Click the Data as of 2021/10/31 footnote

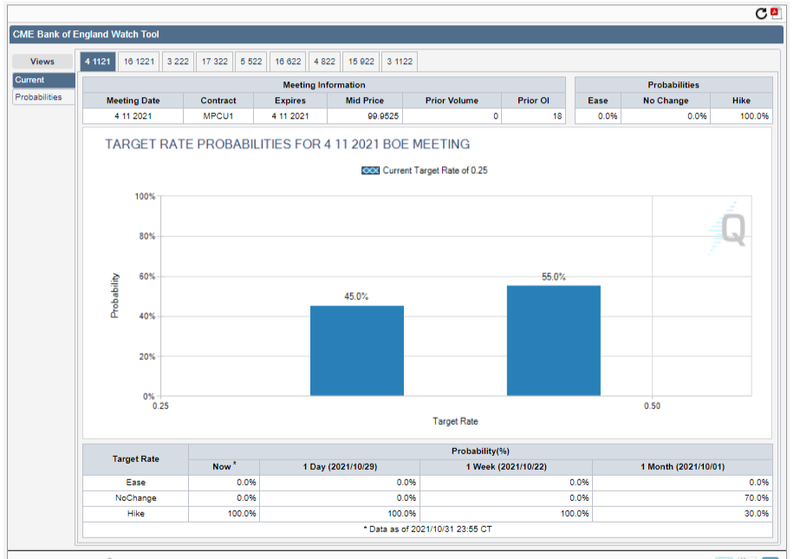[428, 529]
